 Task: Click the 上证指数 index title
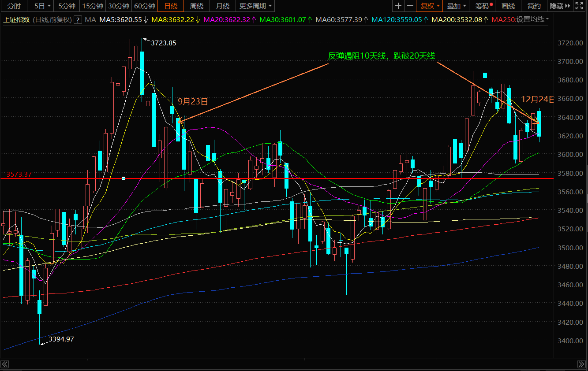coord(17,20)
